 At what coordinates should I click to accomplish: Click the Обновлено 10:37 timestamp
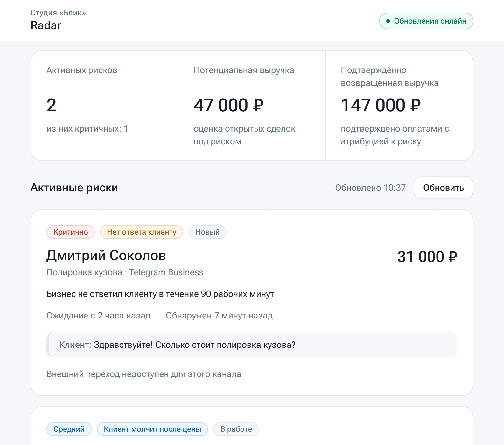370,188
